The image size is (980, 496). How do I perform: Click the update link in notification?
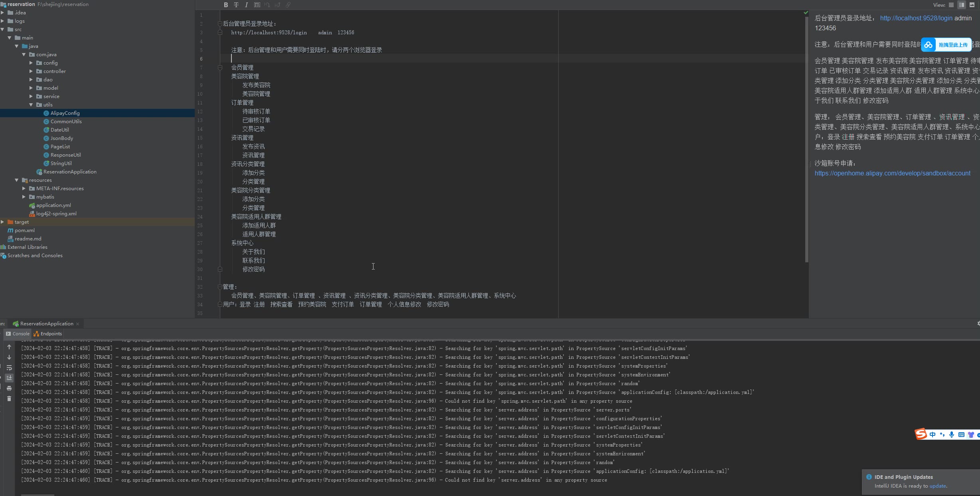coord(937,486)
